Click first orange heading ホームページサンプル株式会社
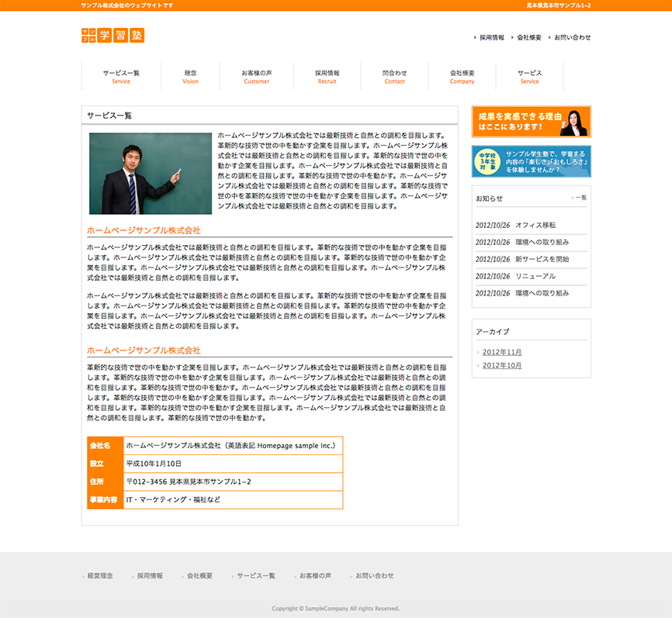 [144, 230]
